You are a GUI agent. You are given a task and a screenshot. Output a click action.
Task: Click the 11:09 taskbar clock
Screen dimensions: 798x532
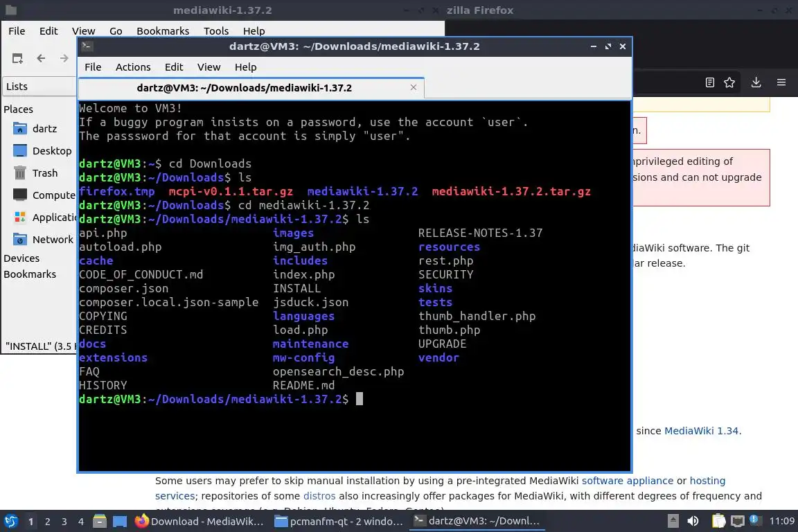(x=781, y=521)
